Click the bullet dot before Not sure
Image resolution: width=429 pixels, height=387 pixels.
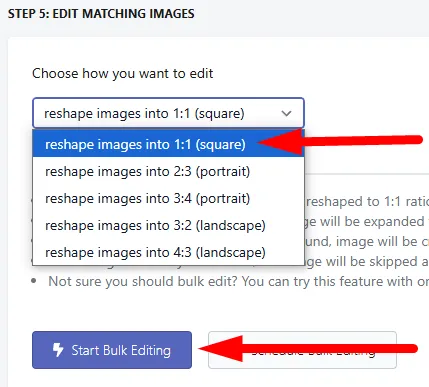[x=34, y=281]
